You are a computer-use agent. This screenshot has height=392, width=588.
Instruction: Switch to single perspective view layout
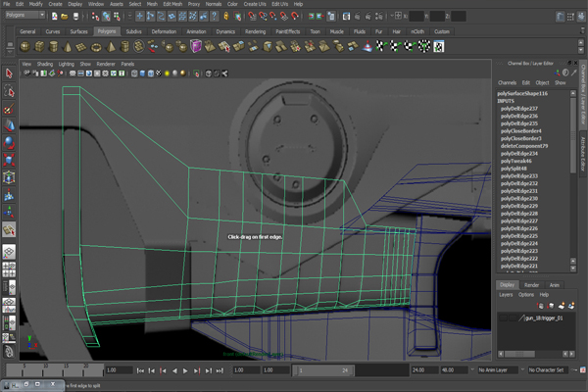pyautogui.click(x=9, y=252)
